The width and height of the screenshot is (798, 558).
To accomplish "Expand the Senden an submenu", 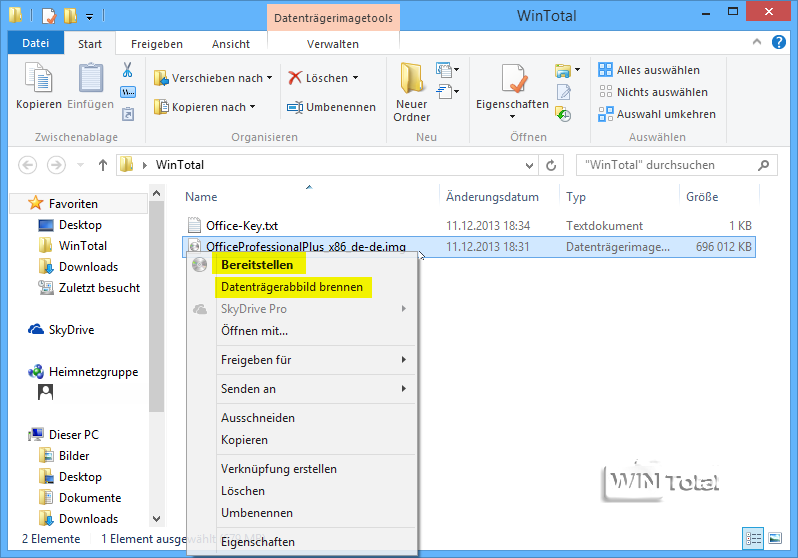I will pos(404,388).
